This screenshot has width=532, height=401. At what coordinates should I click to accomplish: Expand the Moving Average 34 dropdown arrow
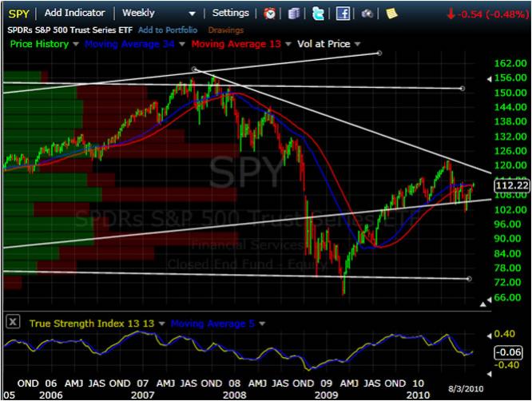click(x=182, y=44)
